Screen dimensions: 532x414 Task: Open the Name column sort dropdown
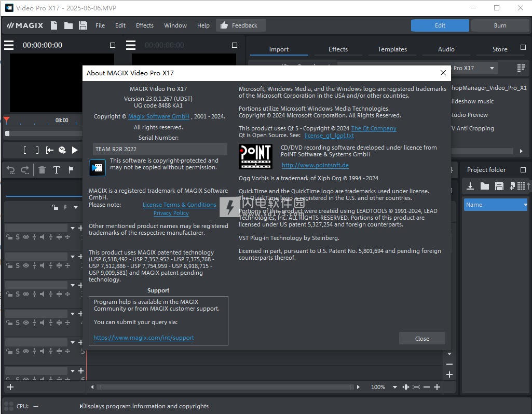click(x=525, y=205)
